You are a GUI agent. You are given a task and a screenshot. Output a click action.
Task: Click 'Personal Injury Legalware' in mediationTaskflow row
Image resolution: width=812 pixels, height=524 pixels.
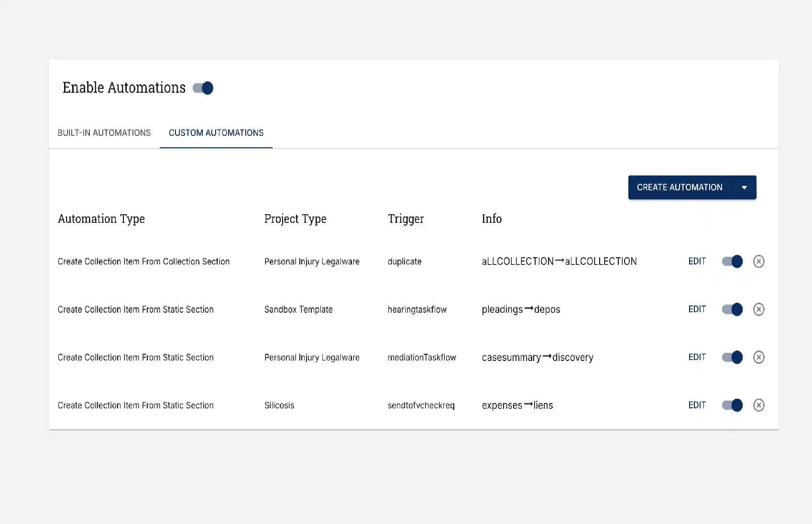click(312, 357)
